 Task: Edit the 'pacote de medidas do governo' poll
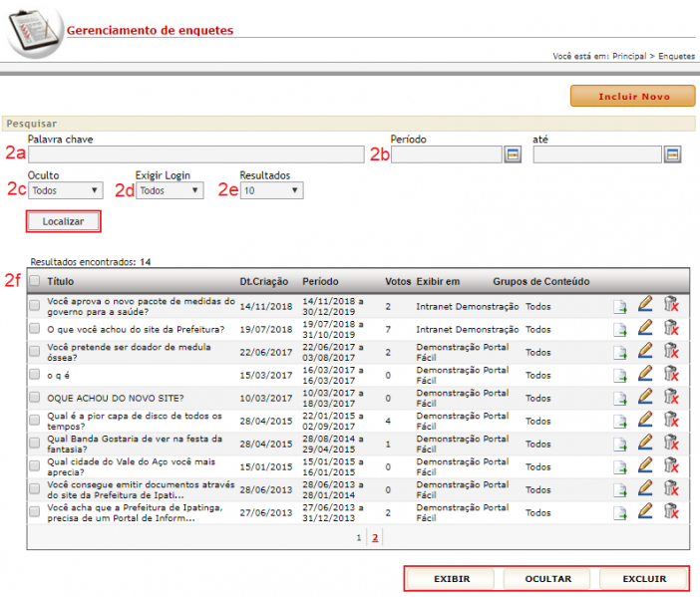pyautogui.click(x=645, y=304)
